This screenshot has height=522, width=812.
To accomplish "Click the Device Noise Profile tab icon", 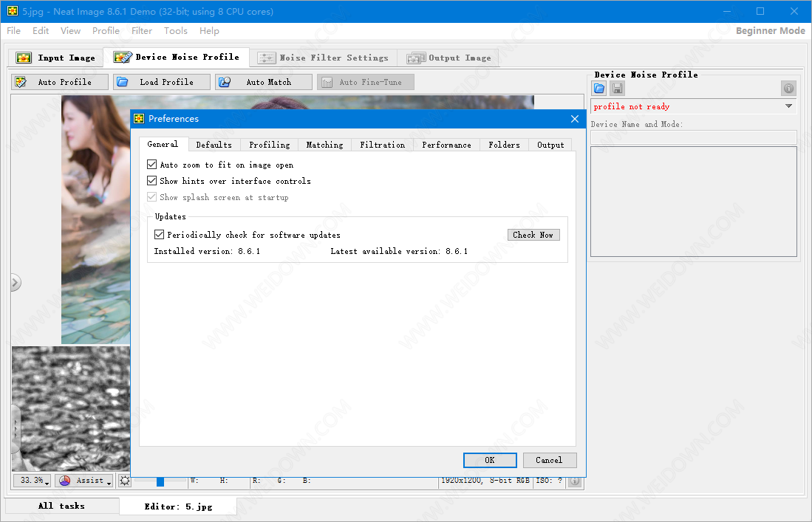I will click(x=123, y=57).
